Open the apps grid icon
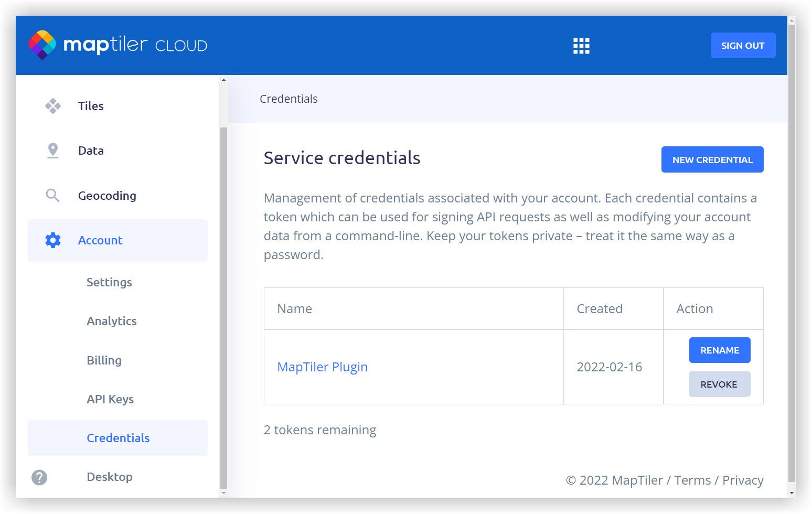 point(581,46)
